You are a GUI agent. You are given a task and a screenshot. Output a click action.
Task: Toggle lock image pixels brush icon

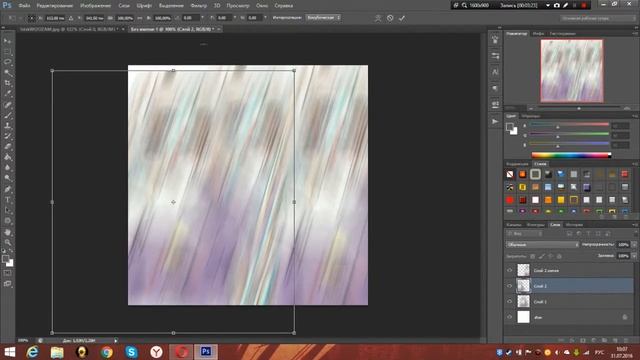pos(542,256)
